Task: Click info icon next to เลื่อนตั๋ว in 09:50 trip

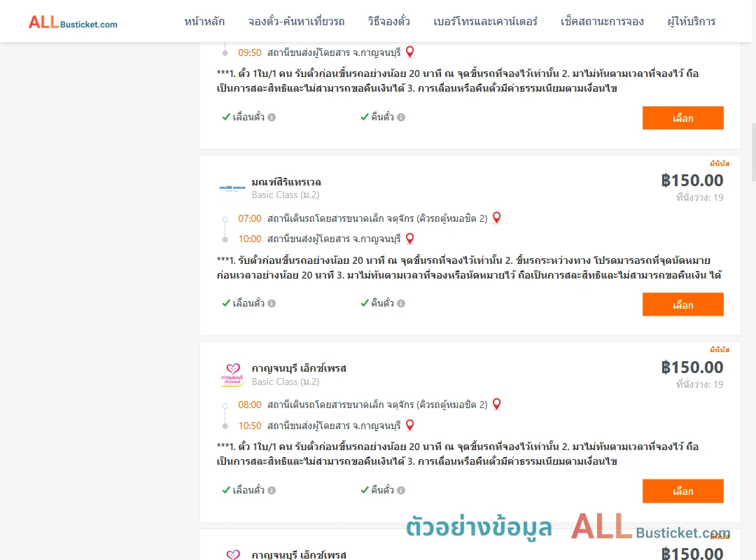Action: (272, 117)
